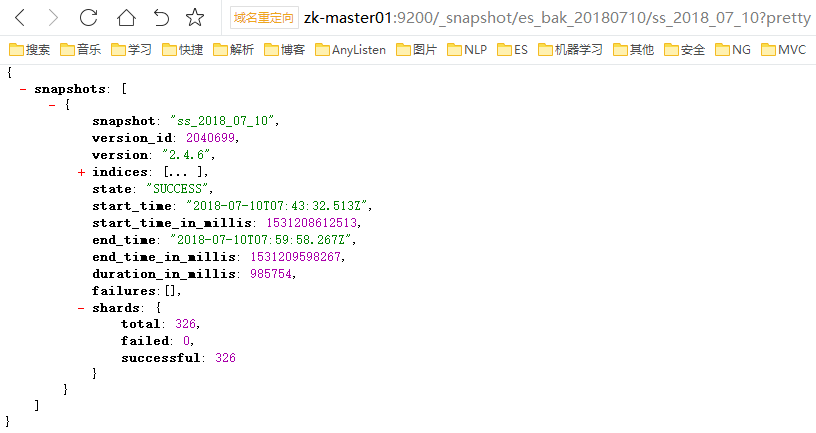Image resolution: width=816 pixels, height=433 pixels.
Task: Click the version_id value 2040699
Action: tap(210, 138)
